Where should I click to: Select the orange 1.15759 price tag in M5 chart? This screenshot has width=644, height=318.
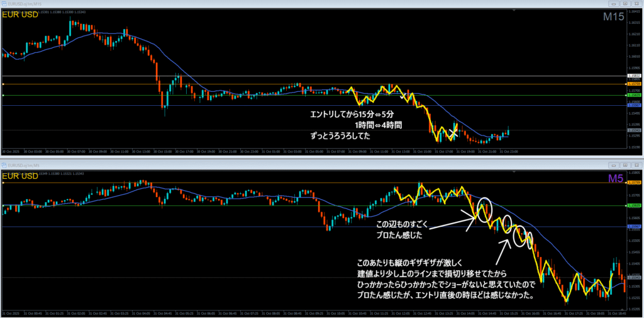coord(634,182)
